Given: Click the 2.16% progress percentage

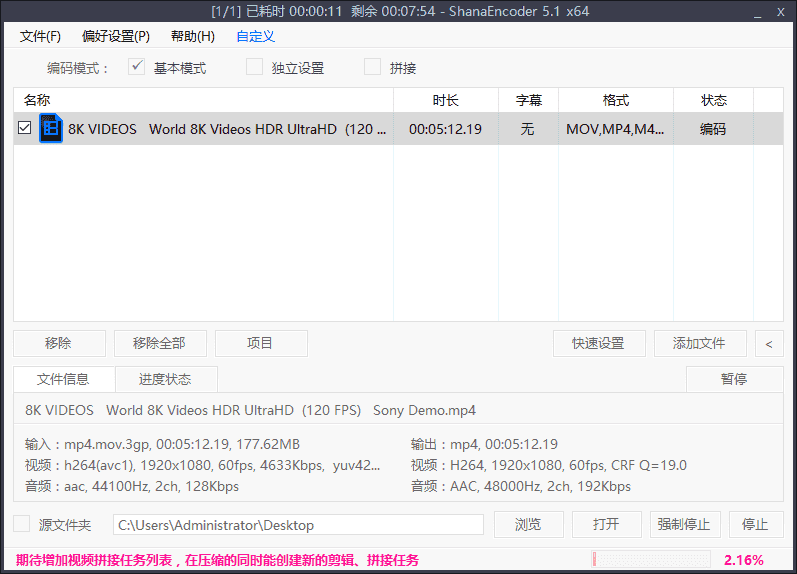Looking at the screenshot, I should (744, 560).
